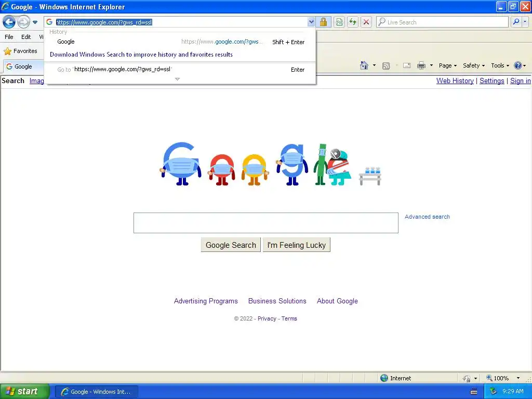Screen dimensions: 532x399
Task: Click the Live Search magnifier button
Action: [x=516, y=22]
